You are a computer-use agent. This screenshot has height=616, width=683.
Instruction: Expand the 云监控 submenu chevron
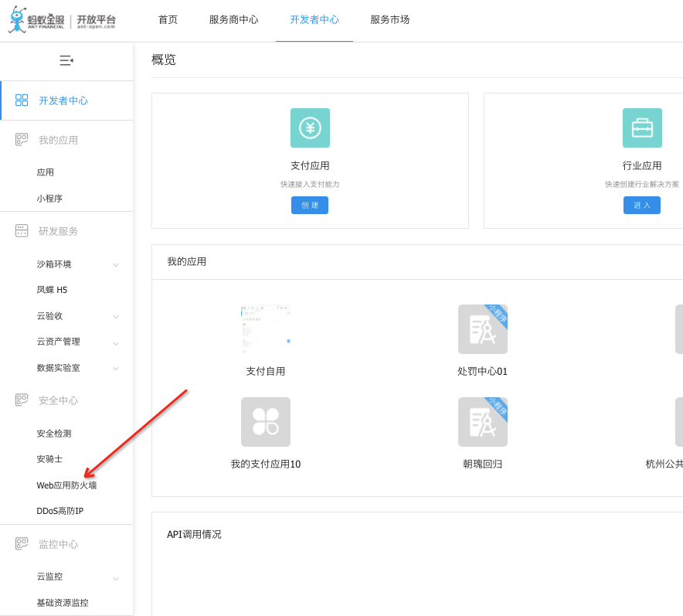pos(116,579)
